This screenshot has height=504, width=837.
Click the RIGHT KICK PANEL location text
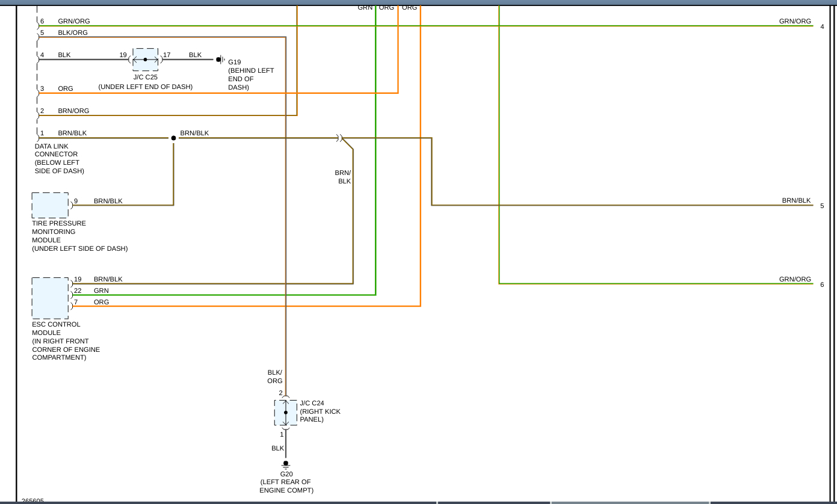coord(320,416)
